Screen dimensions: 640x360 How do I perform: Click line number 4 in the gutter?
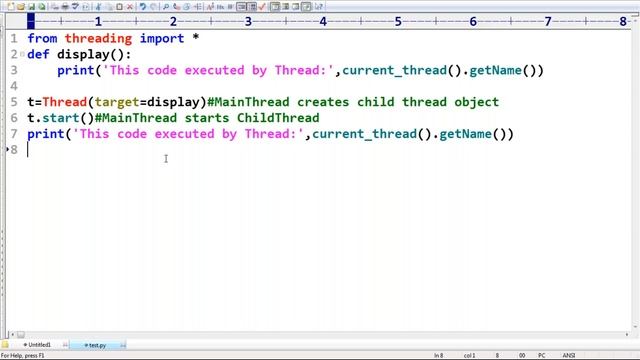tap(14, 86)
